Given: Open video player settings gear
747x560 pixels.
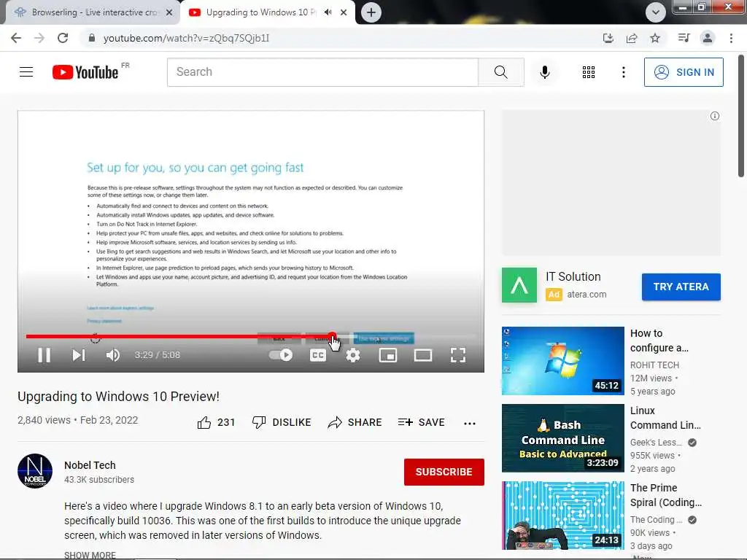Looking at the screenshot, I should (353, 355).
